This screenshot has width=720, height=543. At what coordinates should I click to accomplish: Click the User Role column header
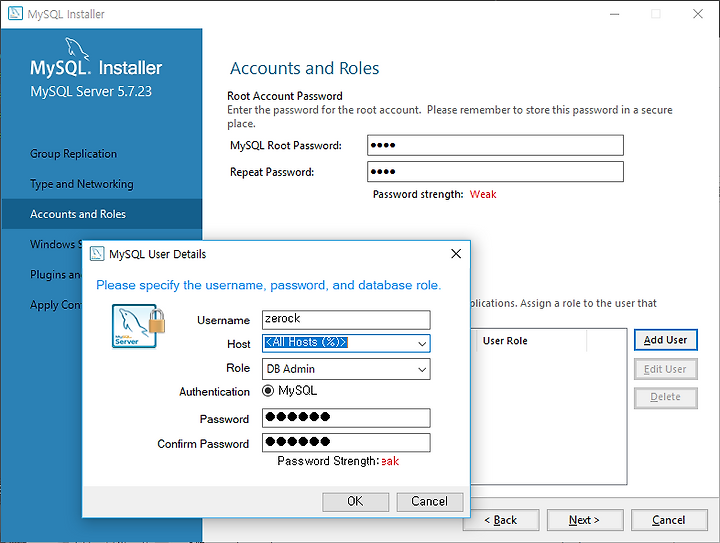tap(530, 341)
